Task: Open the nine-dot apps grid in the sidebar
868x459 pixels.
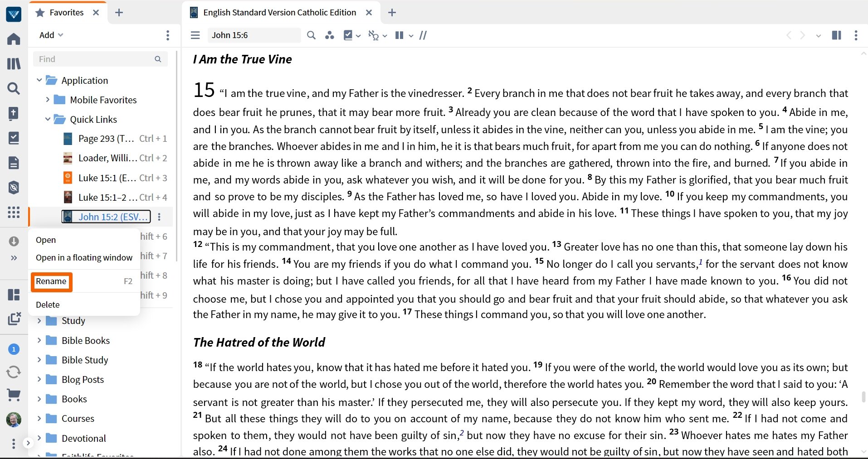Action: click(x=14, y=212)
